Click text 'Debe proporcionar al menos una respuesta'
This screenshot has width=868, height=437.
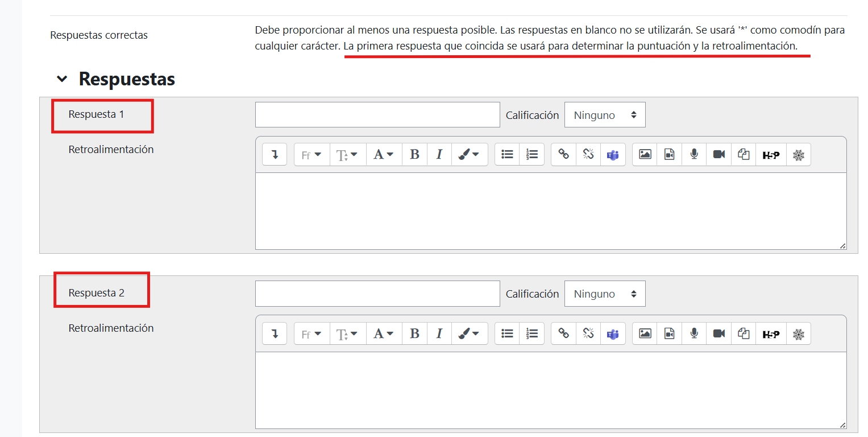353,30
